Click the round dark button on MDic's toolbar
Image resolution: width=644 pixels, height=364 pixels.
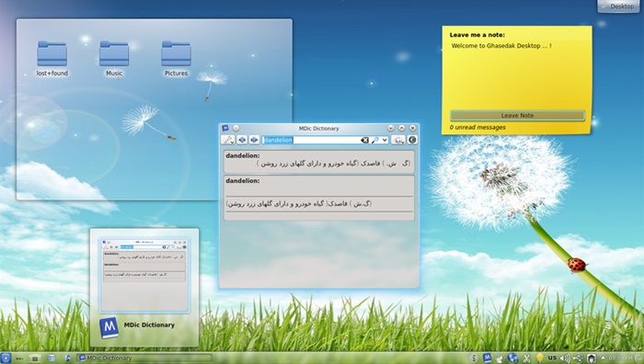(412, 140)
